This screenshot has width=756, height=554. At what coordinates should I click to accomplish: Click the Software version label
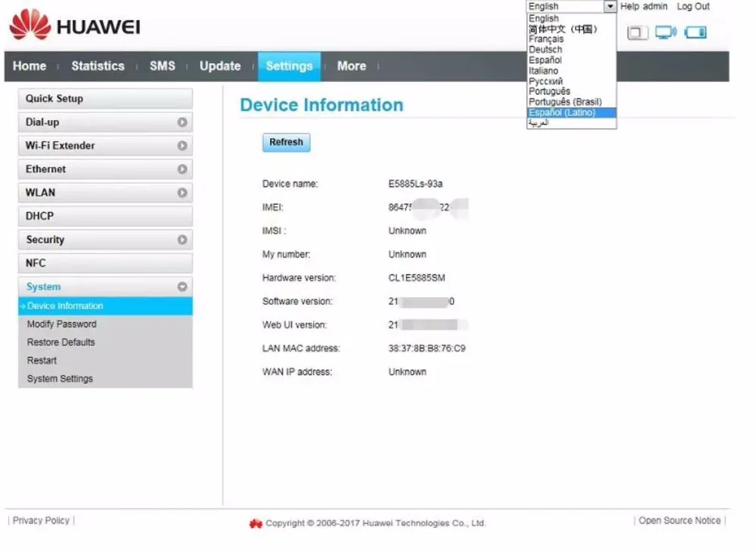(297, 302)
